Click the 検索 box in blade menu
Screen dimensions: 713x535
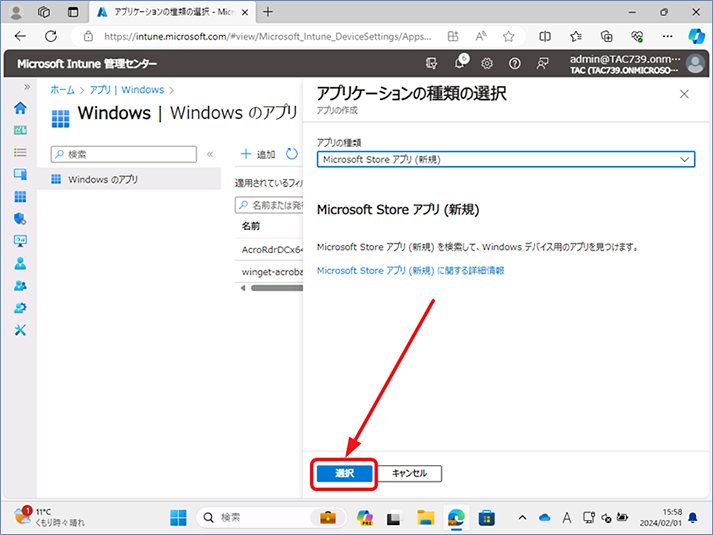[x=124, y=155]
